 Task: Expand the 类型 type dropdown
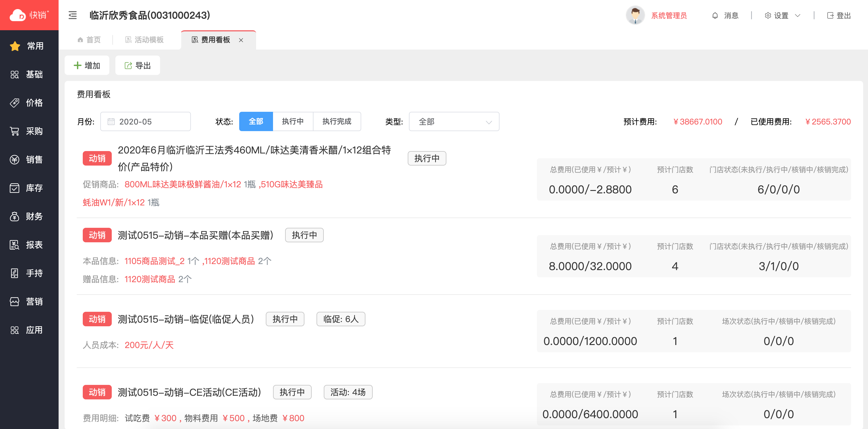454,122
